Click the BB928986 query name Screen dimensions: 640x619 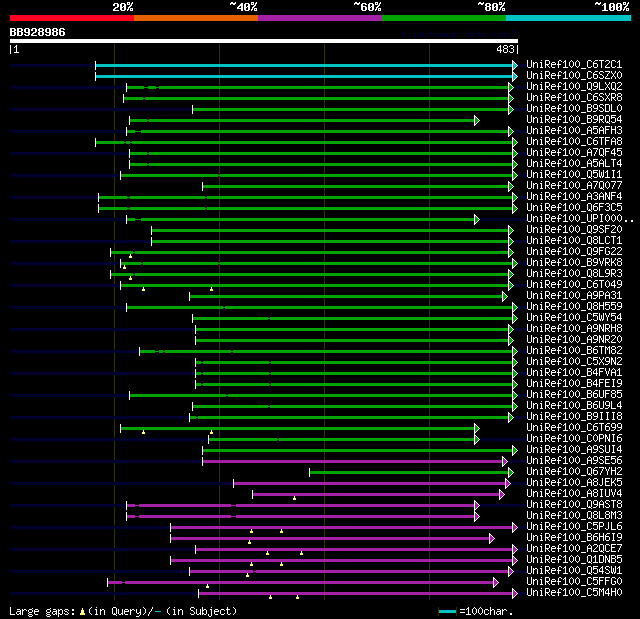tap(37, 32)
